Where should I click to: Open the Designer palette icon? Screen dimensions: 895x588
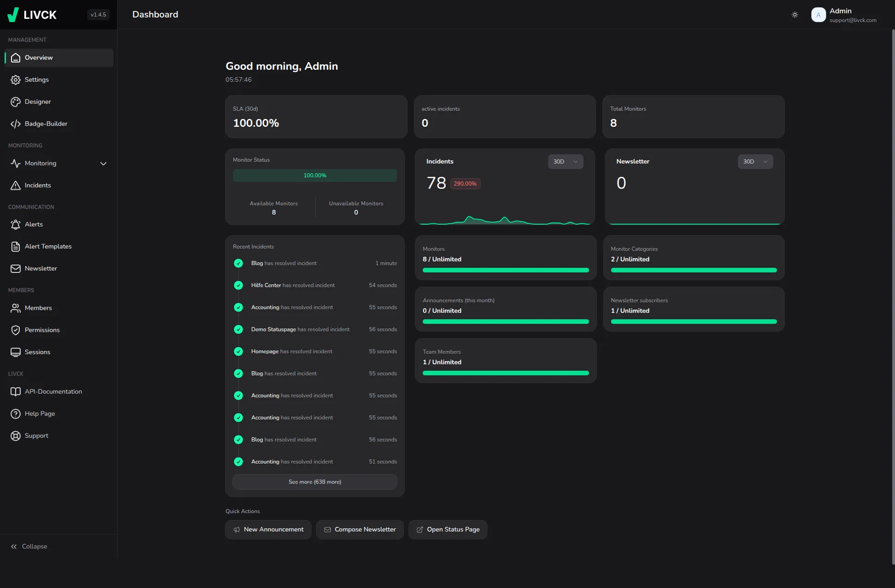click(x=16, y=102)
